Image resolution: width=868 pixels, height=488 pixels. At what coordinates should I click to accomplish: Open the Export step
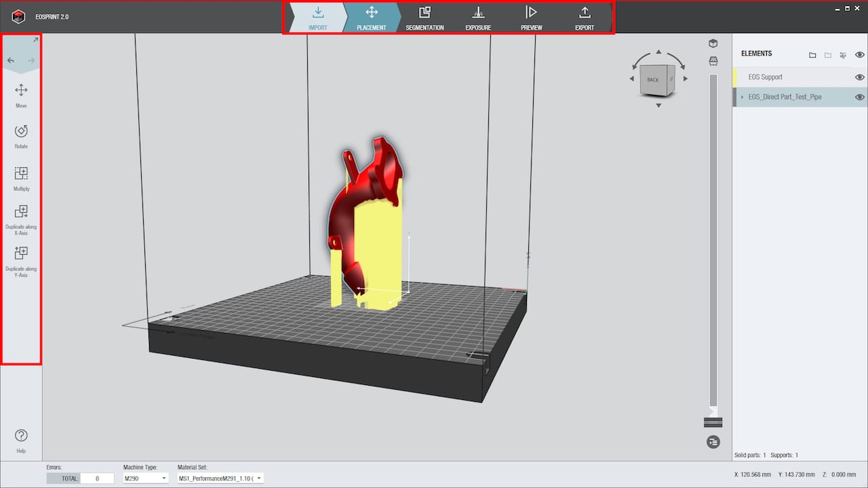[584, 18]
